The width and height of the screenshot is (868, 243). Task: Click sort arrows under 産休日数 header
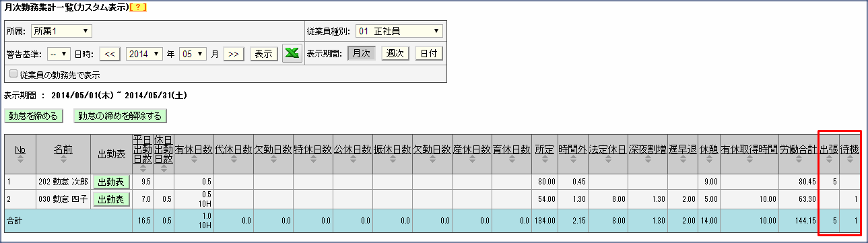pyautogui.click(x=472, y=160)
